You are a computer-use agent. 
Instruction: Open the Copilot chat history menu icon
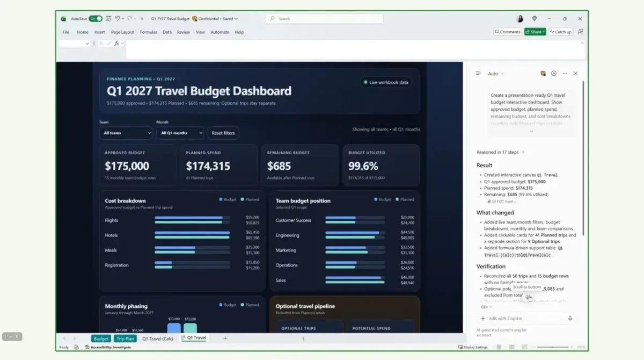tap(478, 74)
